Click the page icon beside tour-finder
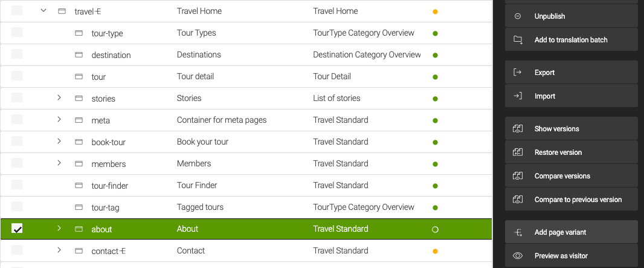The image size is (644, 268). (x=79, y=186)
